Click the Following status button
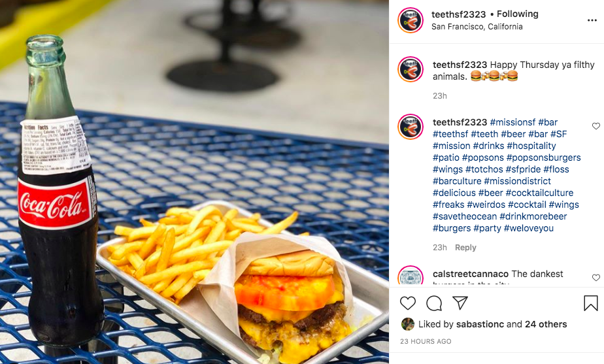Screen dimensions: 604x364 [x=517, y=14]
